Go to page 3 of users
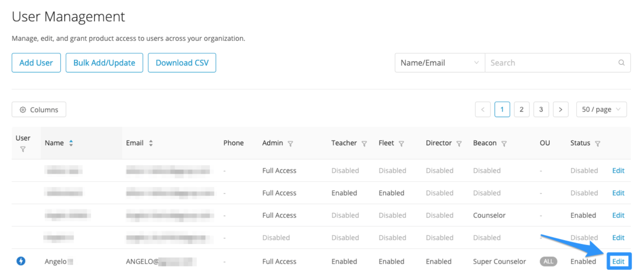Viewport: 644px width, 271px height. coord(541,109)
